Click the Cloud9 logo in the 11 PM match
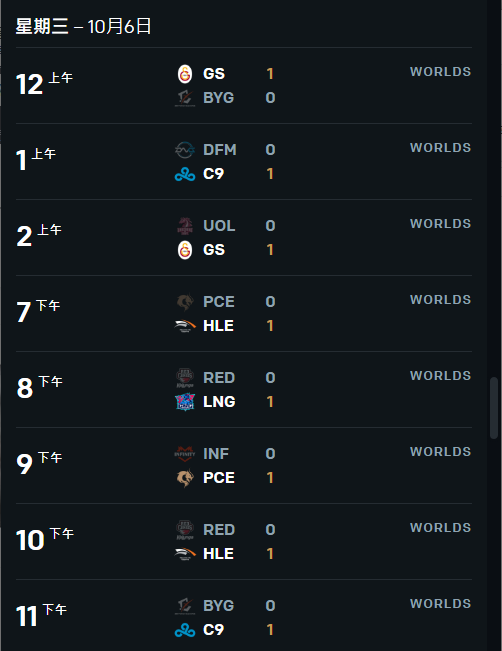Viewport: 502px width, 651px height. (185, 631)
